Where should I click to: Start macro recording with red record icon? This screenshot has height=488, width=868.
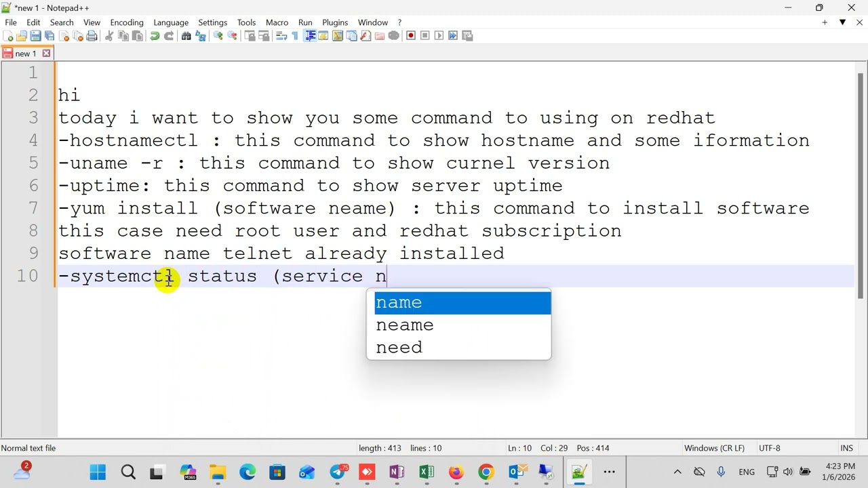[411, 36]
